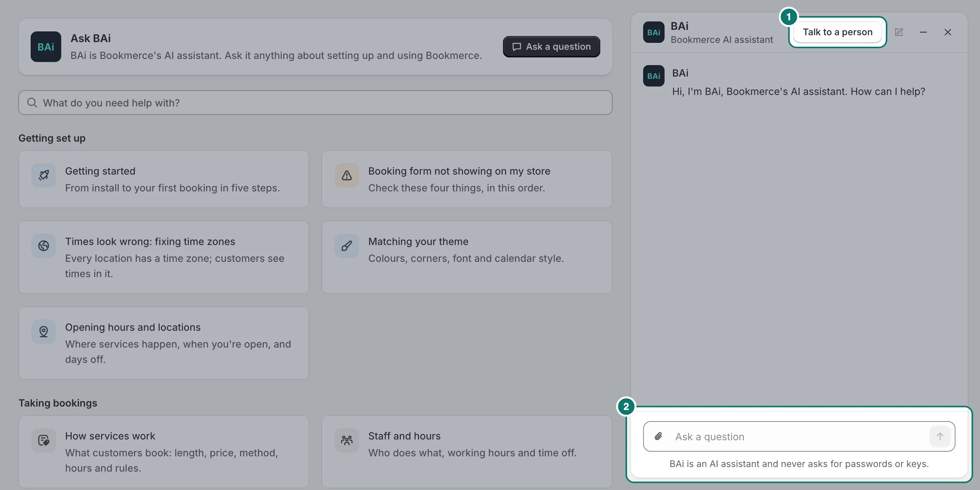This screenshot has width=980, height=490.
Task: Click the rocket icon on Getting started
Action: [44, 175]
